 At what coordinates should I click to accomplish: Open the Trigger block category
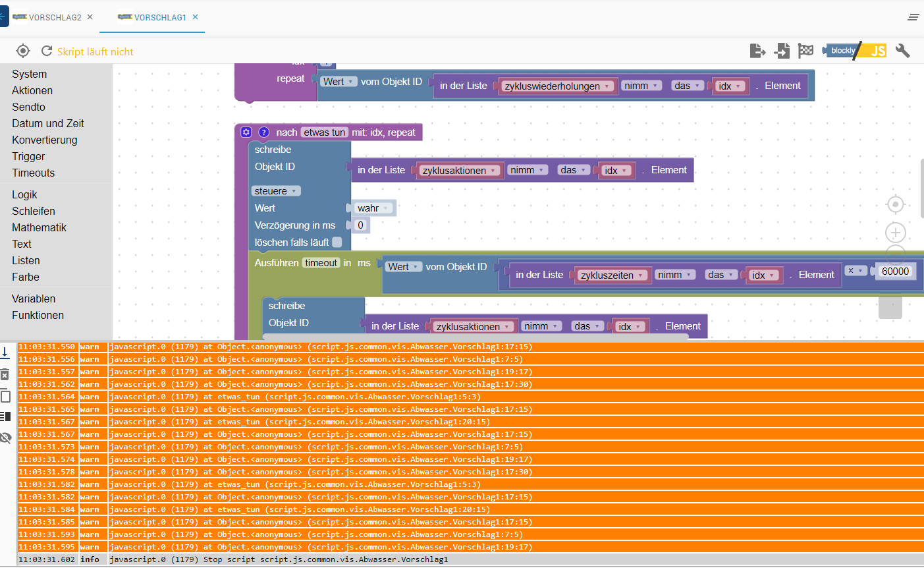pyautogui.click(x=28, y=156)
